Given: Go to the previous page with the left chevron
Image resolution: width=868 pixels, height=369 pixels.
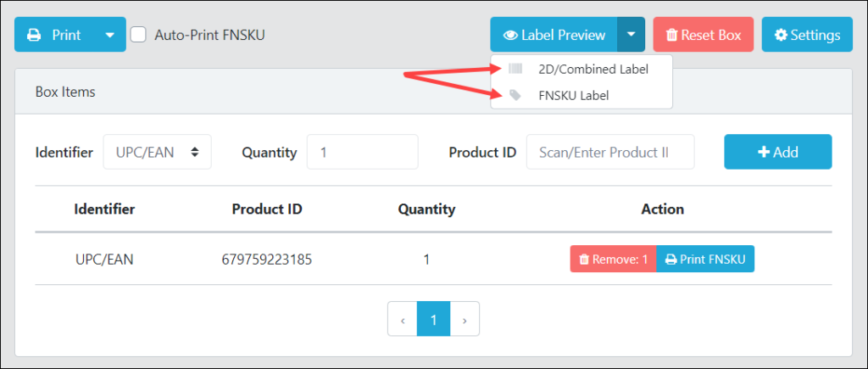Looking at the screenshot, I should (403, 319).
